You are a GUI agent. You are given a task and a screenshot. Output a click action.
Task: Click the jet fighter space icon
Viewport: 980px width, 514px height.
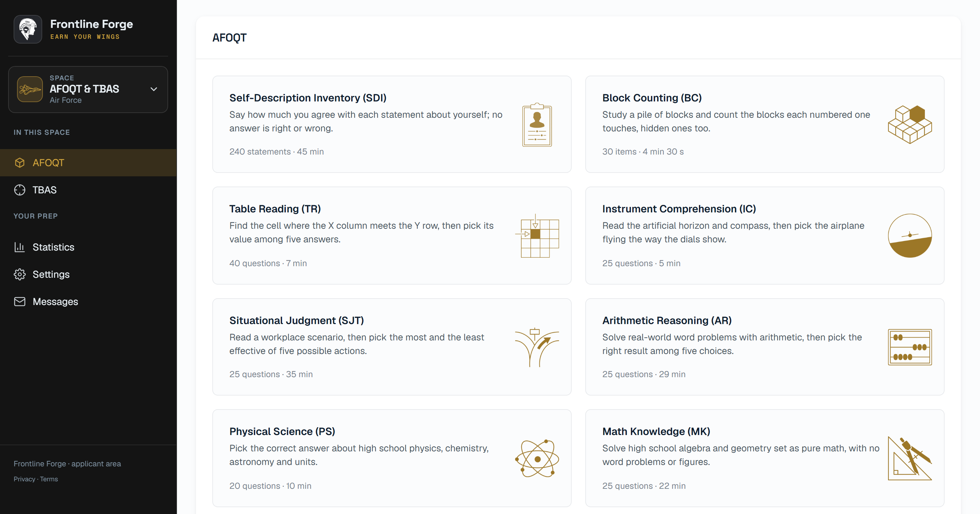click(x=30, y=90)
